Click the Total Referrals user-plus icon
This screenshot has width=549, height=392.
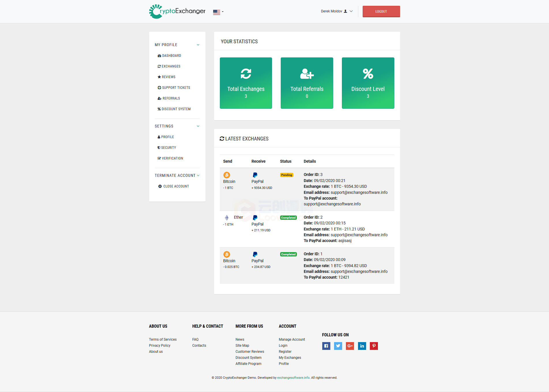point(307,74)
